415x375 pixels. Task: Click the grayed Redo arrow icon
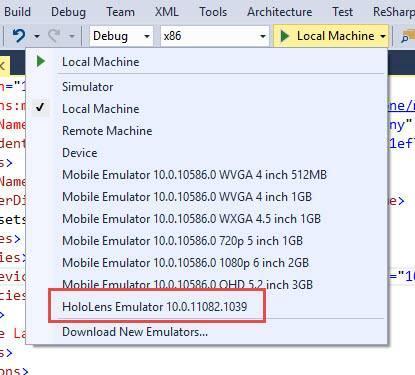(54, 36)
